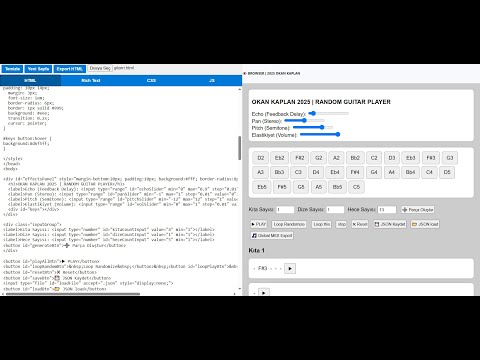This screenshot has width=480, height=360.
Task: Open the JSON load button
Action: pyautogui.click(x=425, y=224)
